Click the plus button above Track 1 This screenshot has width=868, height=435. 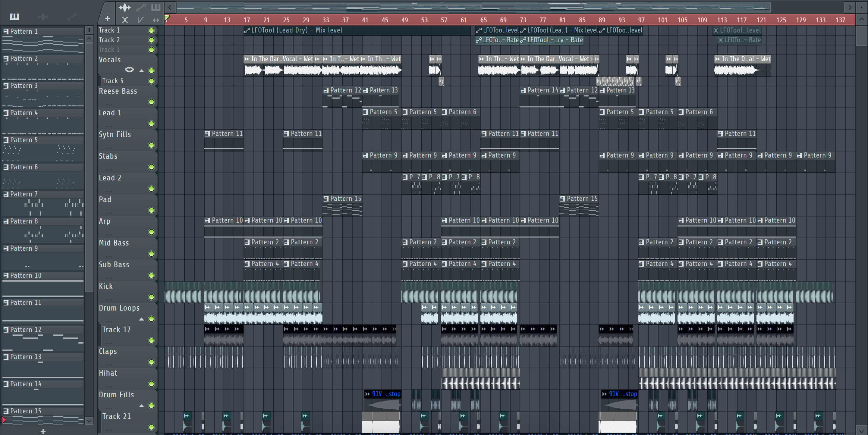[x=108, y=18]
